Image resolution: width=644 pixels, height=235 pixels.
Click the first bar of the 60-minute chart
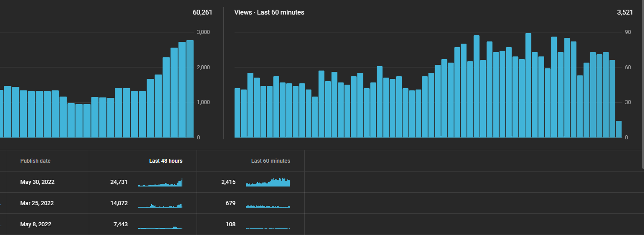[237, 113]
